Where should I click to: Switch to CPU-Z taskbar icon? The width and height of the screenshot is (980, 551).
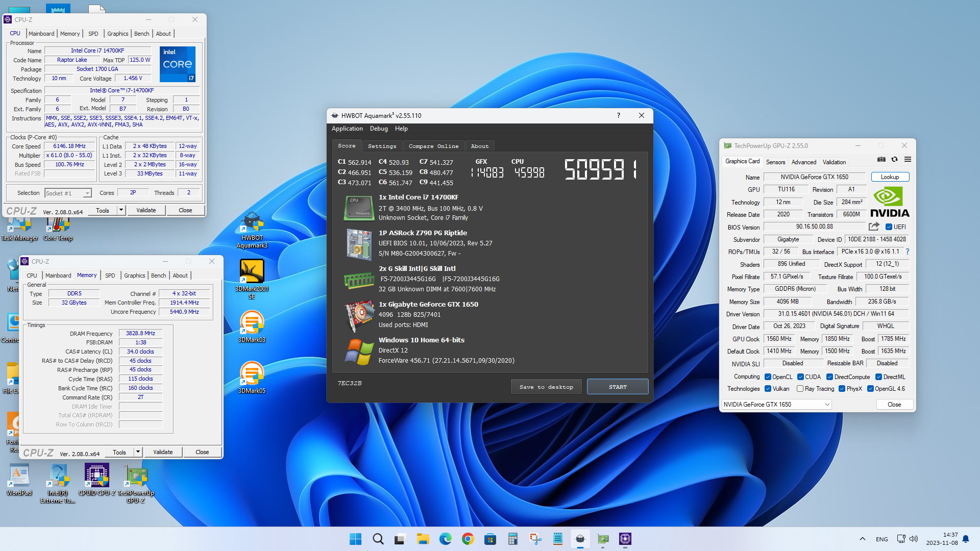[x=625, y=539]
